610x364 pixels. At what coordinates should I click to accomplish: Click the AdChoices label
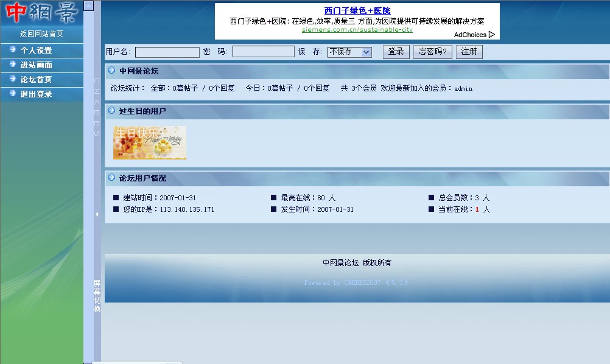tap(470, 35)
